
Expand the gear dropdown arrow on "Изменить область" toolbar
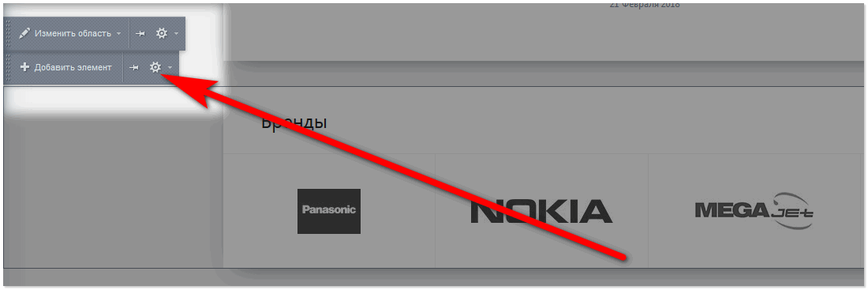176,34
